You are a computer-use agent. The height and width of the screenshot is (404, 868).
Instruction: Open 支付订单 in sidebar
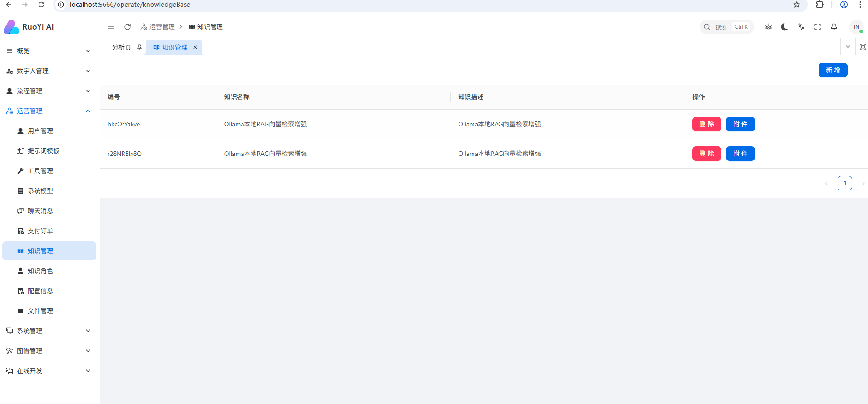(48, 231)
